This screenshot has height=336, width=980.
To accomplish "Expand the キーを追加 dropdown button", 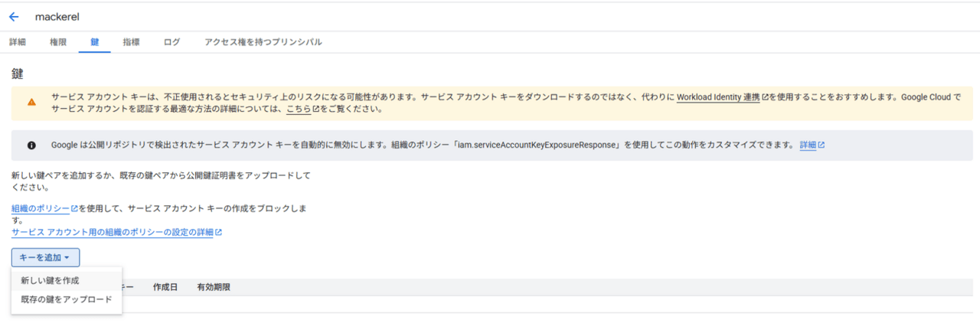I will tap(45, 258).
